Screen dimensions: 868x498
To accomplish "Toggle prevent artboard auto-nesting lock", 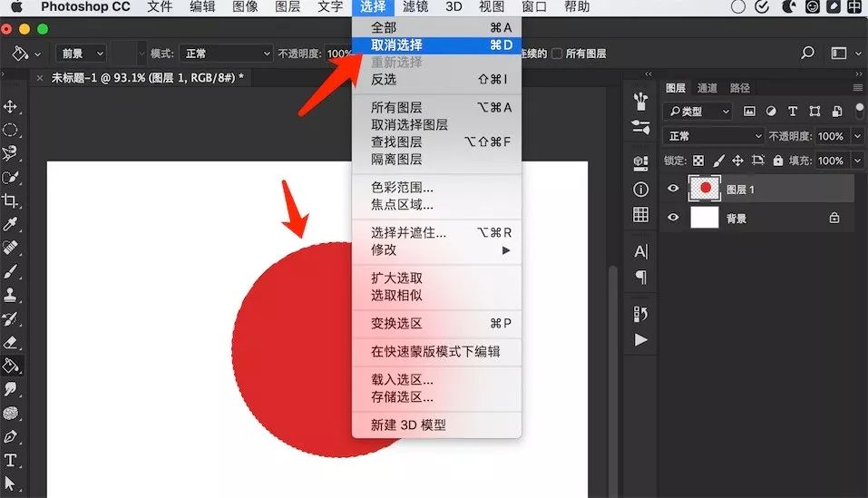I will pos(758,161).
